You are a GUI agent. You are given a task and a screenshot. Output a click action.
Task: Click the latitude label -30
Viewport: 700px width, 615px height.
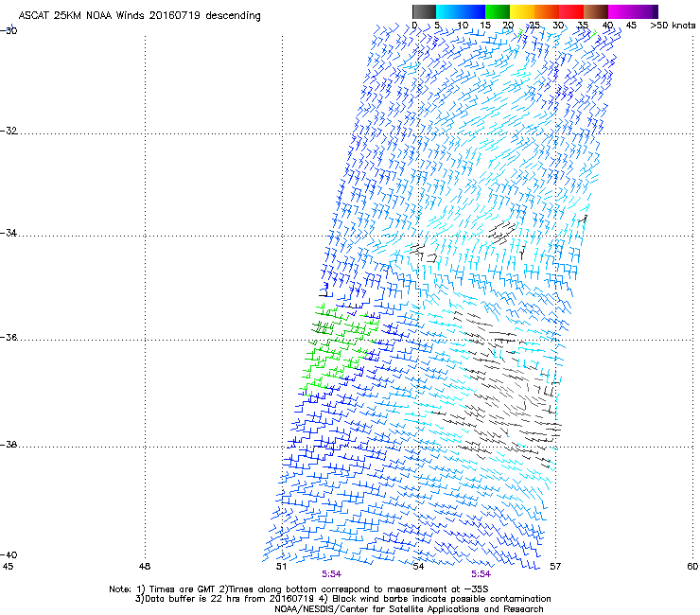coord(9,31)
